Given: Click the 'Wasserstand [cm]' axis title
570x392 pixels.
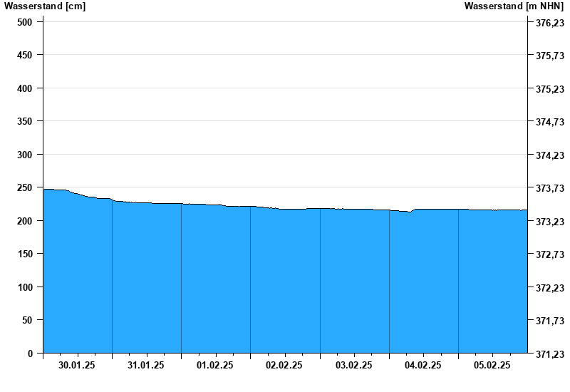Looking at the screenshot, I should pos(45,6).
